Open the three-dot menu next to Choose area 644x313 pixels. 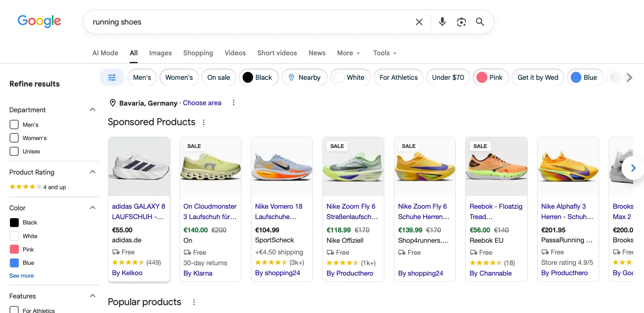[x=234, y=103]
